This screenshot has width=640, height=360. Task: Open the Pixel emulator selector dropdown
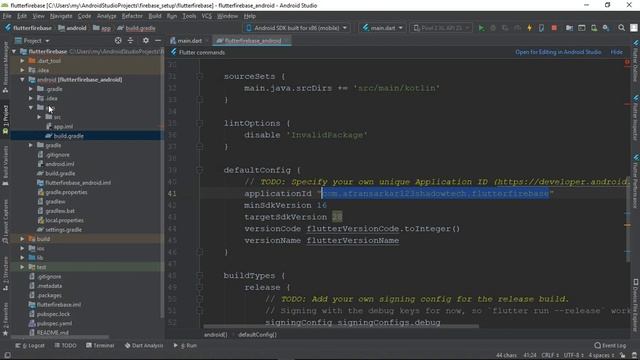point(441,28)
